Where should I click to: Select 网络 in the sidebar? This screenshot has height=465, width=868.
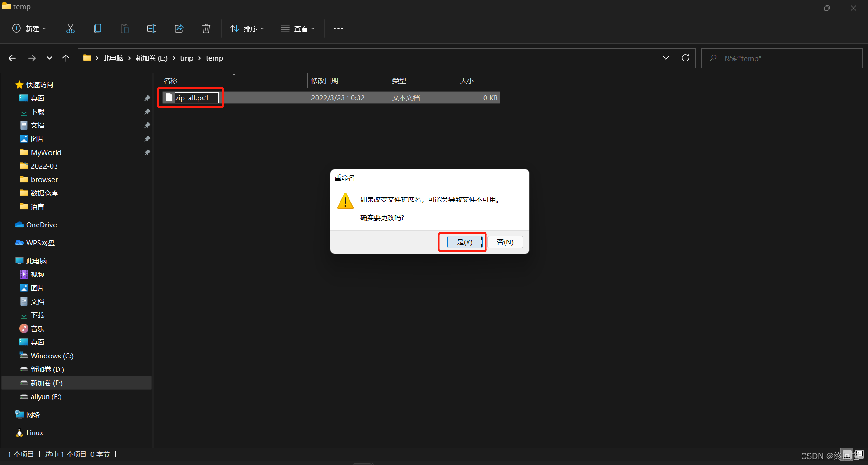33,414
